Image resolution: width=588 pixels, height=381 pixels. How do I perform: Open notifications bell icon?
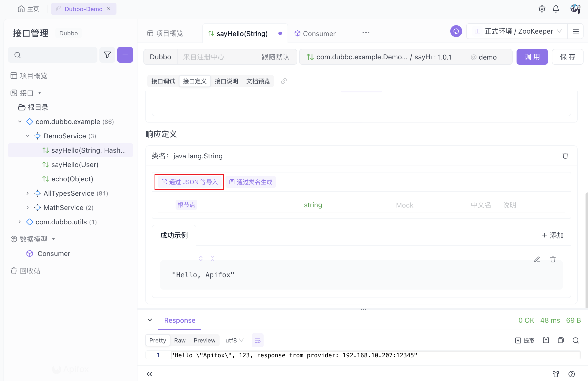point(556,9)
